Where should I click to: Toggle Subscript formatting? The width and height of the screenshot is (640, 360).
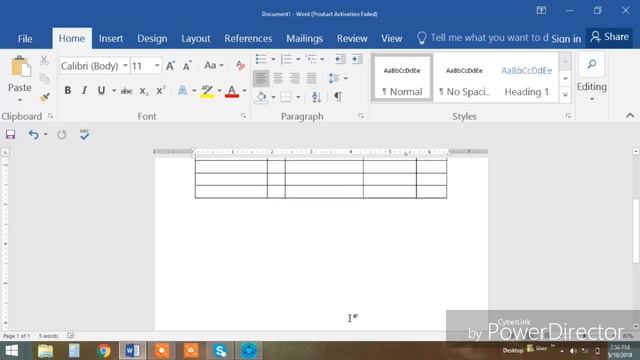coord(144,91)
